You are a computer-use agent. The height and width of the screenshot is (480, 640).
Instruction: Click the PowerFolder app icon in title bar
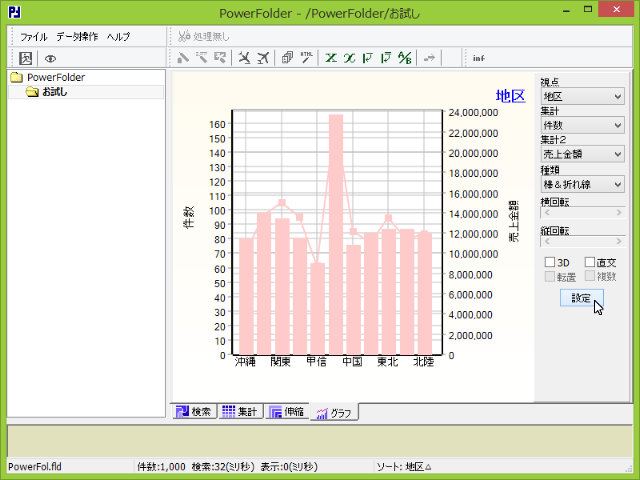[14, 12]
